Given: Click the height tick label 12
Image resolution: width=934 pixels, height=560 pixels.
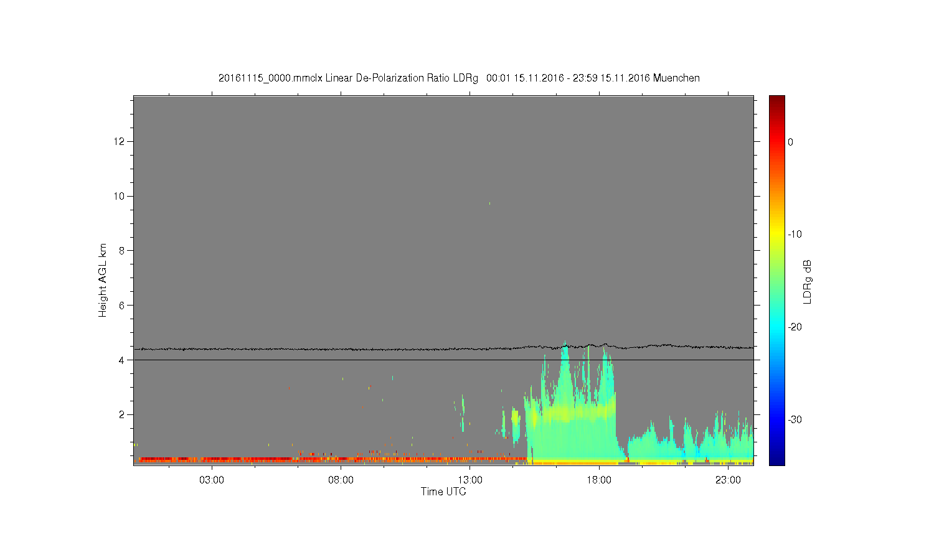Looking at the screenshot, I should click(120, 142).
